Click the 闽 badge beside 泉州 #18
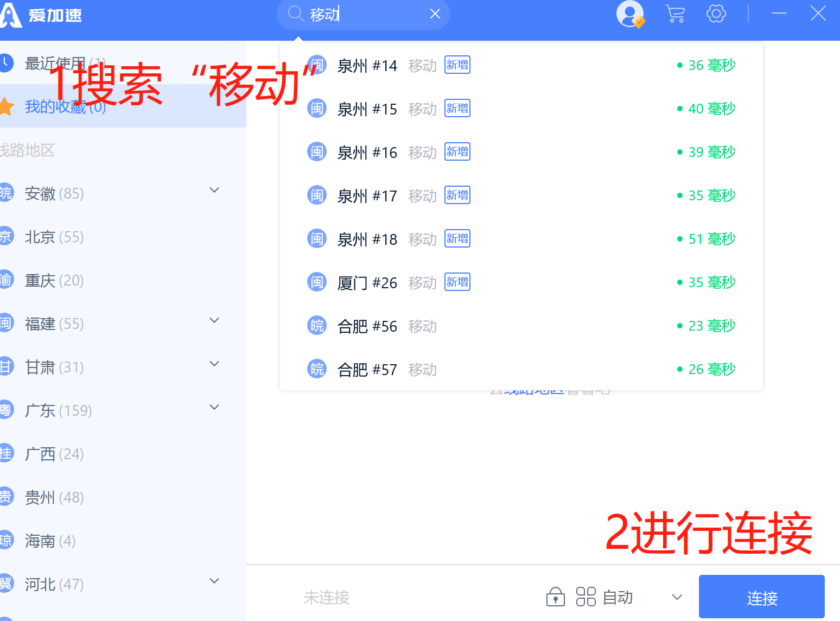840x621 pixels. (317, 239)
